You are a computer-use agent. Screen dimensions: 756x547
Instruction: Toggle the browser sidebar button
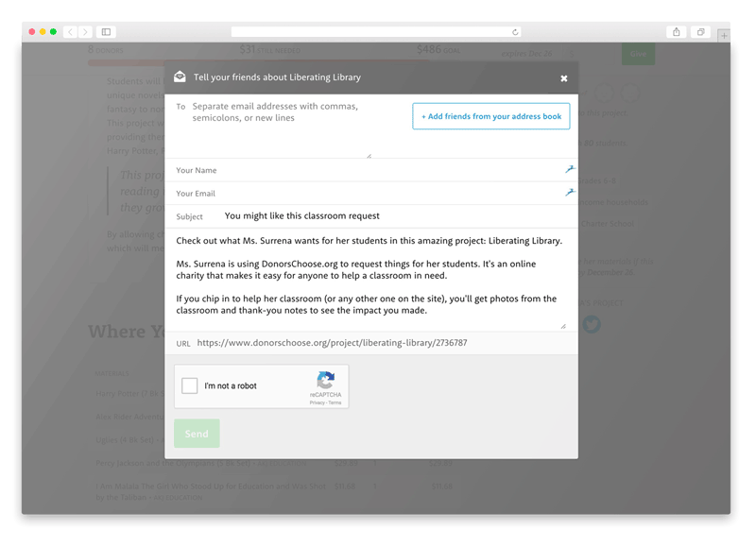[106, 32]
